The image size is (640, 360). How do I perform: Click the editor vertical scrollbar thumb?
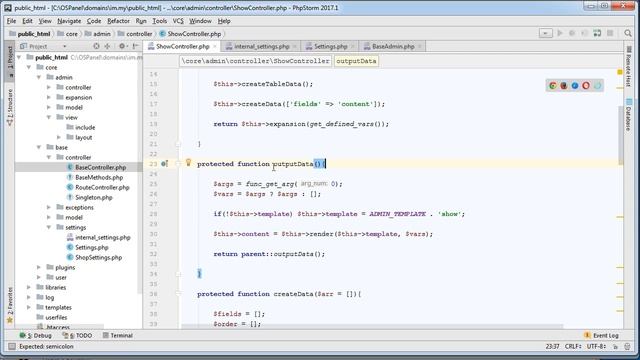pos(620,135)
